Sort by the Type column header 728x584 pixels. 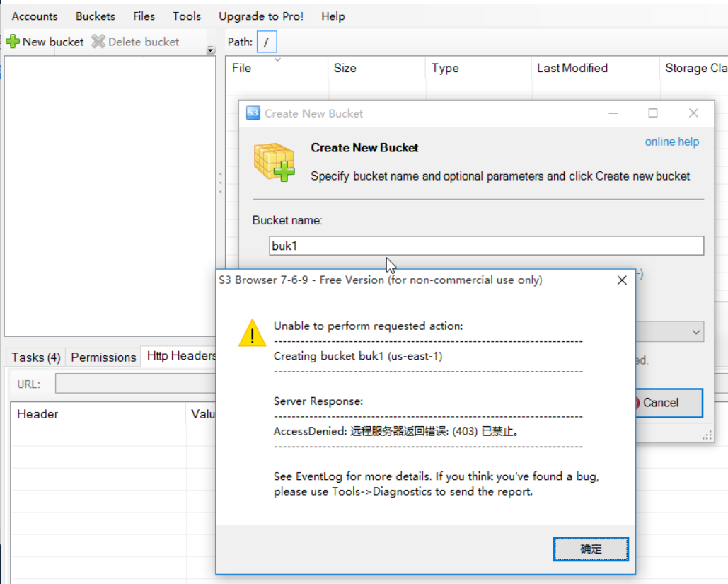tap(479, 68)
